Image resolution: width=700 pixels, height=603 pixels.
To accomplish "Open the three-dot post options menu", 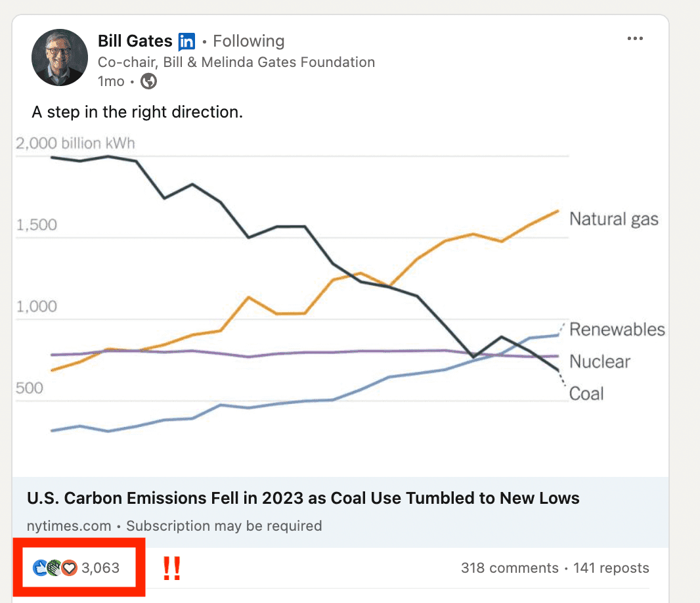I will 635,38.
